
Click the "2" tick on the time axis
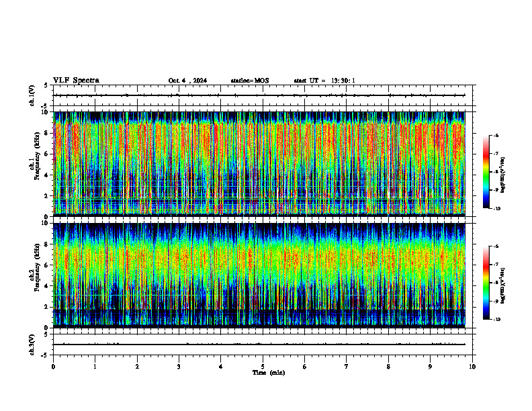pyautogui.click(x=137, y=367)
